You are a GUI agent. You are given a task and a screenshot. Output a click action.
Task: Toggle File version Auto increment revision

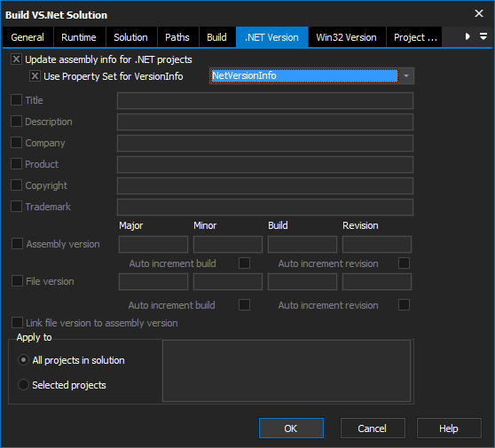[405, 305]
